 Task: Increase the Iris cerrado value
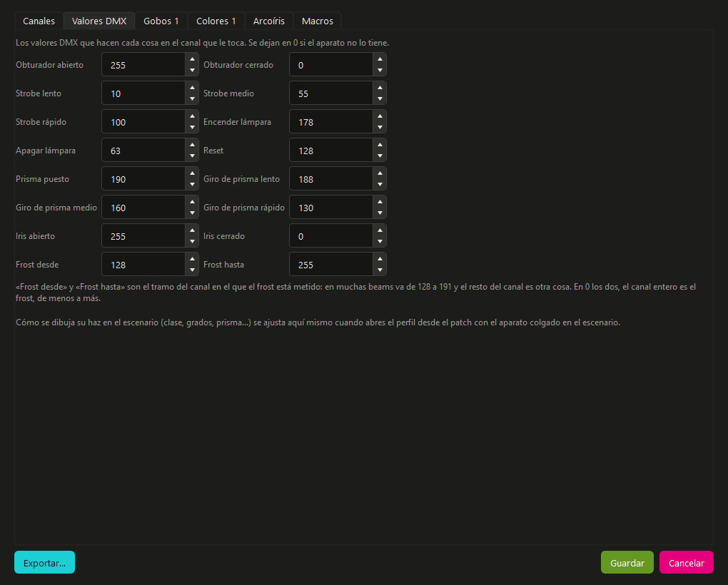380,230
